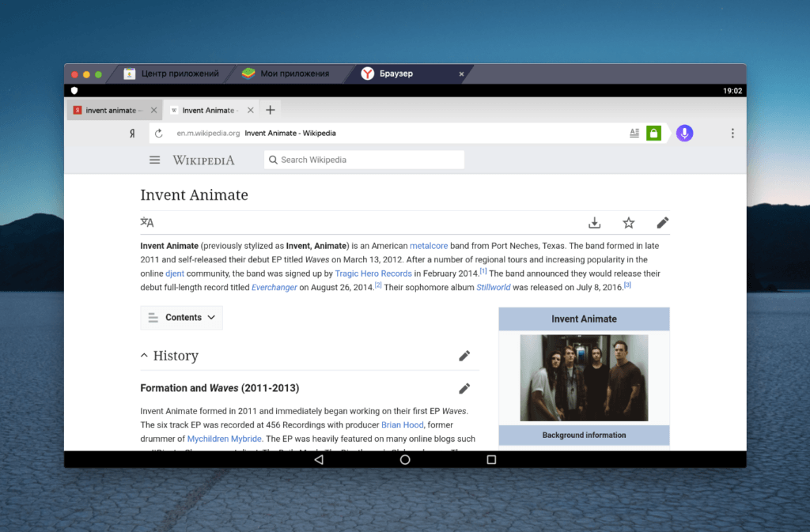This screenshot has width=810, height=532.
Task: Click the shield icon in status bar
Action: click(x=74, y=91)
